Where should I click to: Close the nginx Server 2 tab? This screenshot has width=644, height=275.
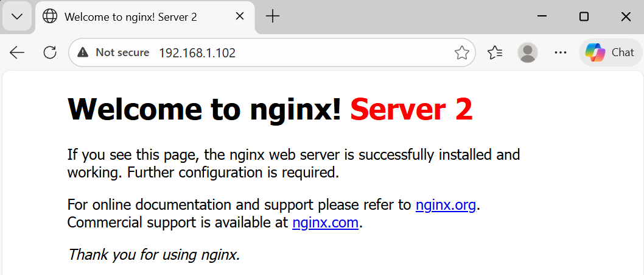point(240,16)
